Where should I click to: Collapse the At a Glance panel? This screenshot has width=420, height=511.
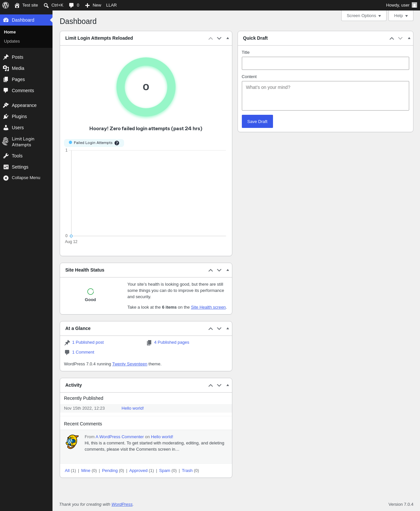click(x=228, y=329)
